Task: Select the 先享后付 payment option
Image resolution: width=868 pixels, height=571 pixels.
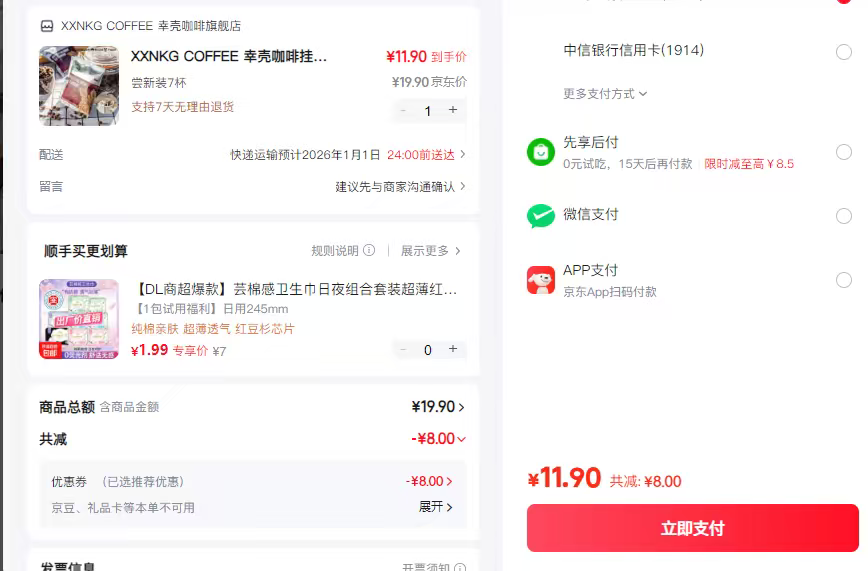Action: point(843,152)
